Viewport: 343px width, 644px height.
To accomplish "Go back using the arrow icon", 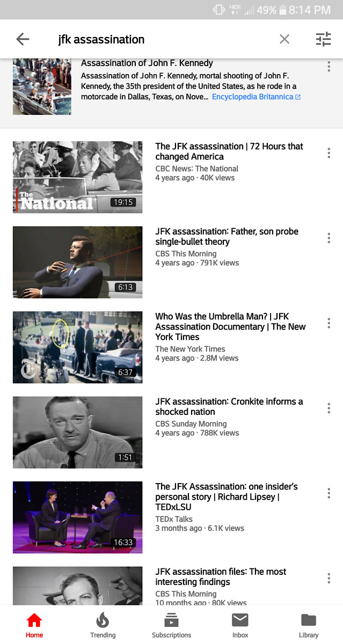I will coord(23,39).
